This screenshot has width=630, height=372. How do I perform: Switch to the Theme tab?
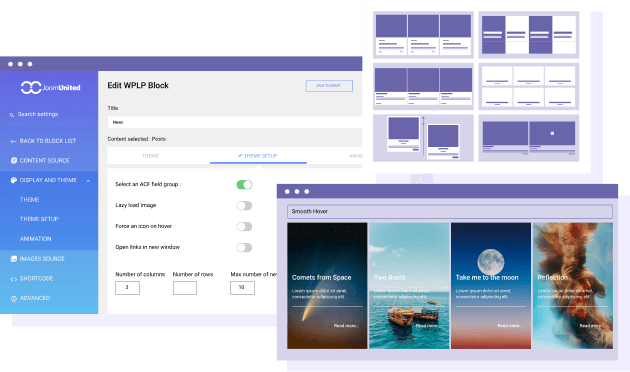(x=150, y=156)
